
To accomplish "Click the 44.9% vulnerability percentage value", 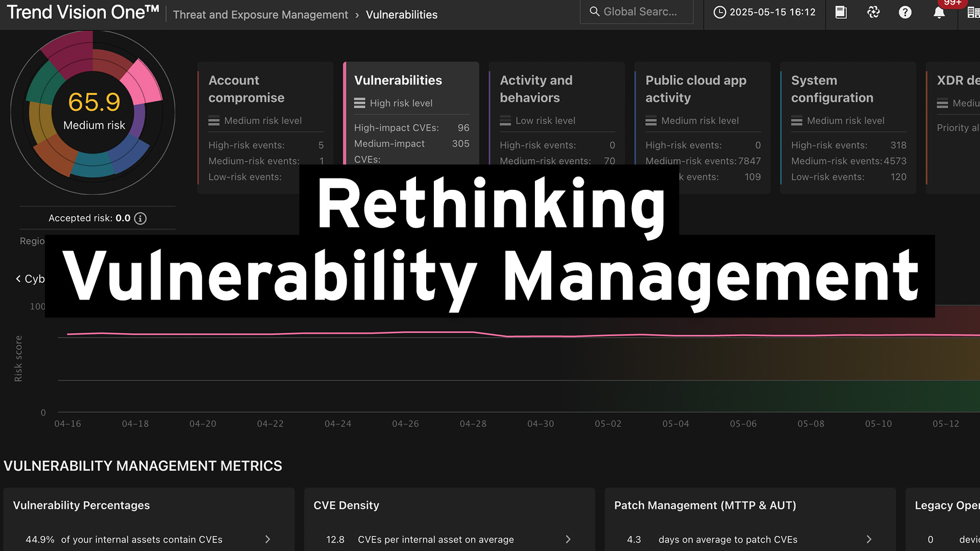I will (40, 539).
